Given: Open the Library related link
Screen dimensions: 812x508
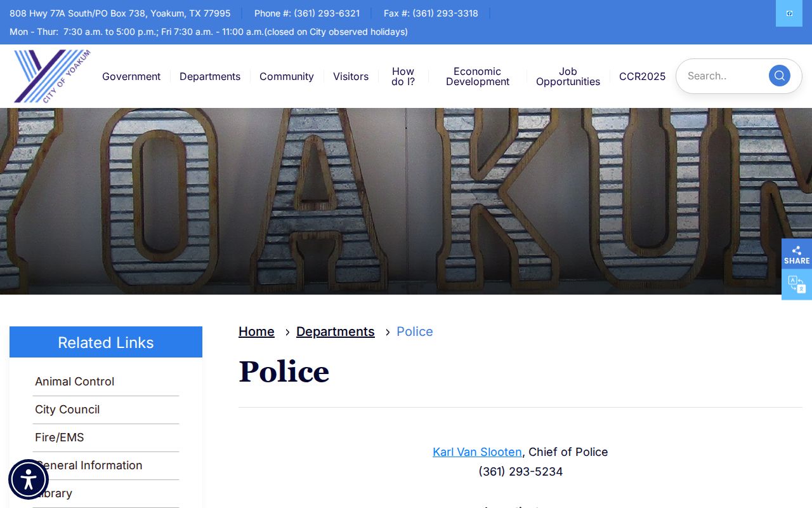Looking at the screenshot, I should pos(54,493).
